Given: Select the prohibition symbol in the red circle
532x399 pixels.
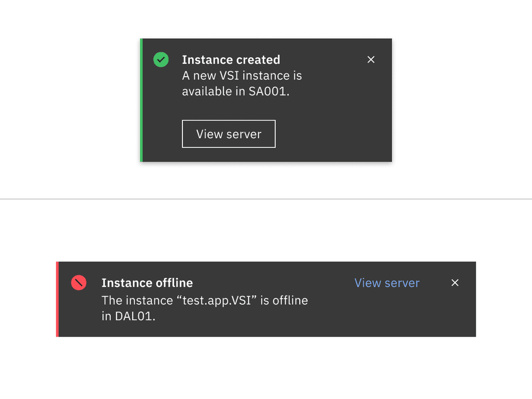Looking at the screenshot, I should tap(79, 282).
